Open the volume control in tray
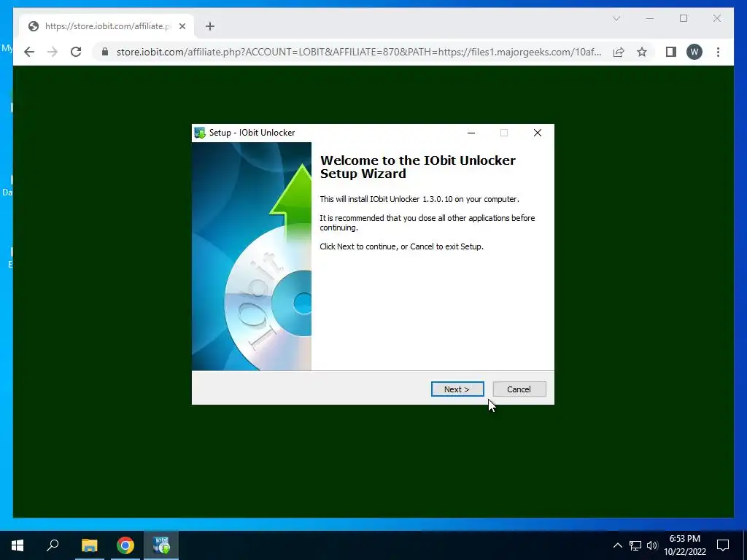The width and height of the screenshot is (747, 560). tap(652, 545)
